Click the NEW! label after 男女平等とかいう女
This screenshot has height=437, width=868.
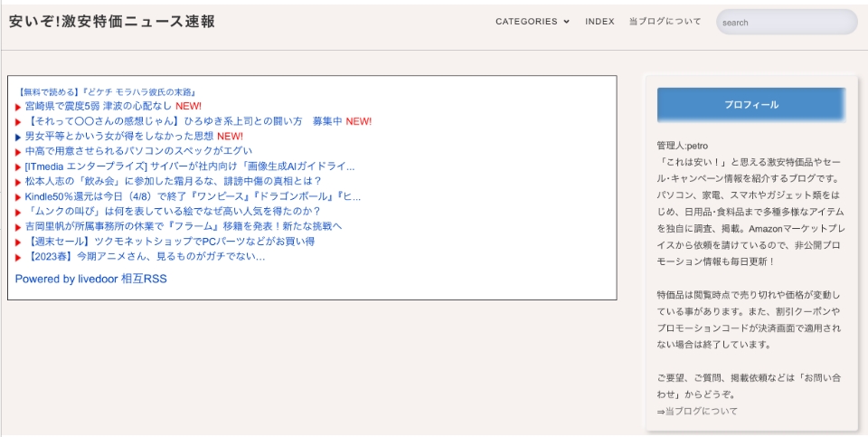230,136
